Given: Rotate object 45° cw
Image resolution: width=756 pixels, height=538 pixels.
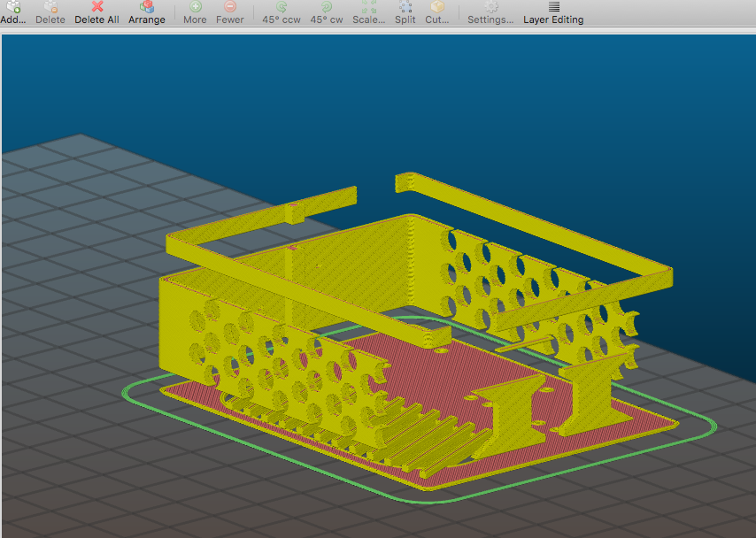Looking at the screenshot, I should tap(327, 12).
